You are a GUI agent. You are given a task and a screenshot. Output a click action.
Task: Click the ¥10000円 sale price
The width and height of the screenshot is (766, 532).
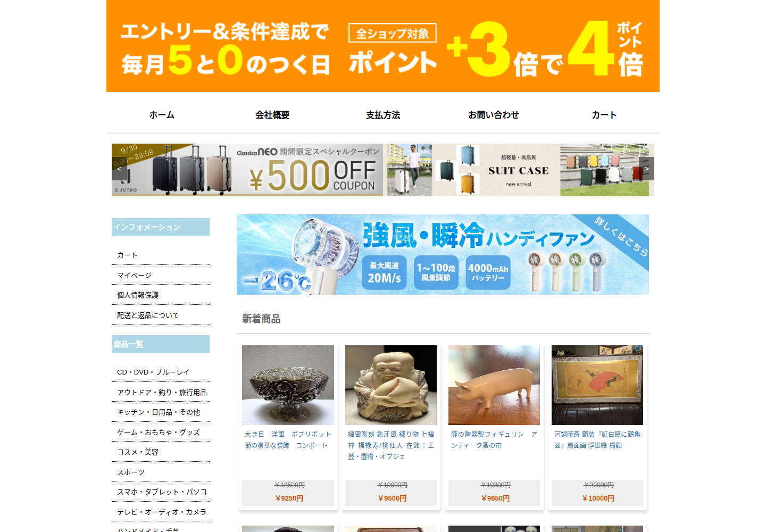pos(598,498)
